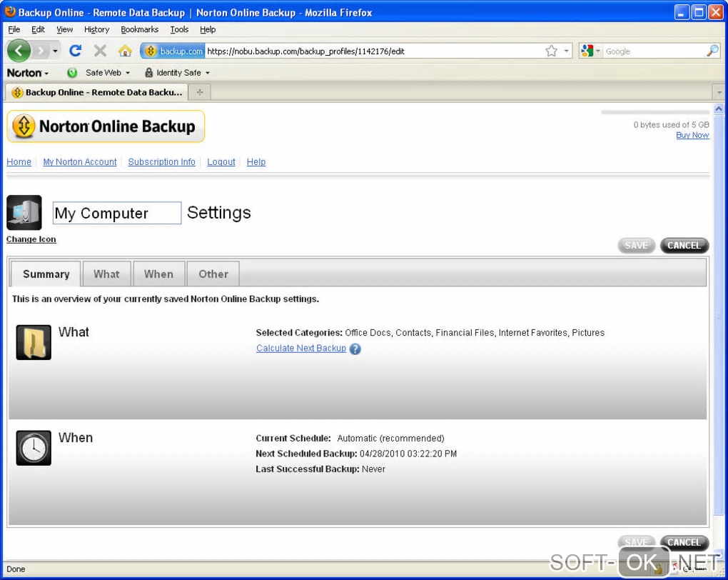Screen dimensions: 728x580
Task: Go to the browser Home page icon
Action: (x=125, y=51)
